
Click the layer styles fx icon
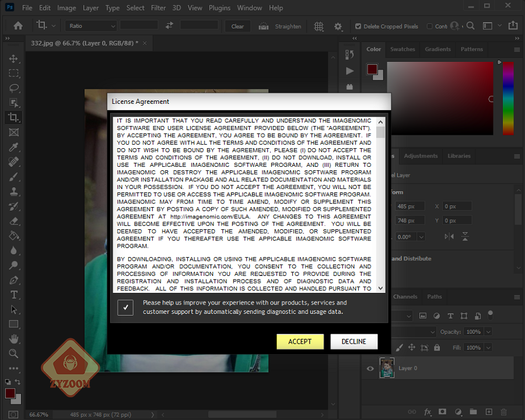click(x=428, y=412)
